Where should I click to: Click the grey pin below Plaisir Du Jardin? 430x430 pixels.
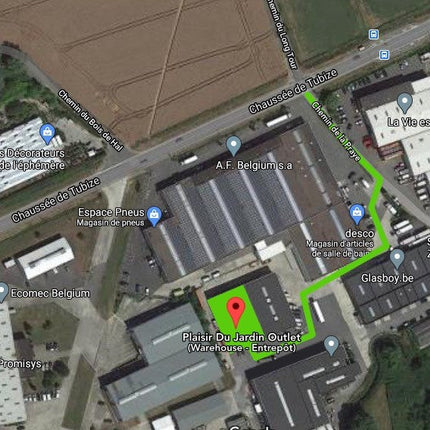point(331,345)
